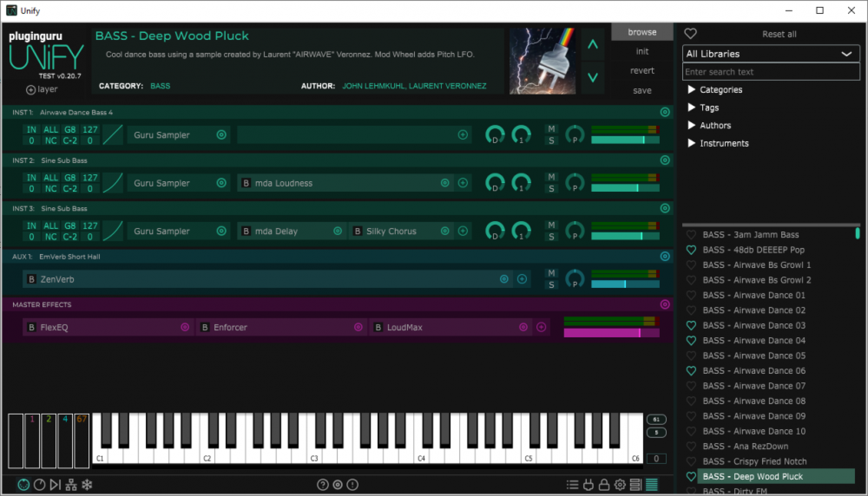
Task: Toggle the heart favorite next to BASS - Deep Wood Pluck
Action: tap(691, 476)
